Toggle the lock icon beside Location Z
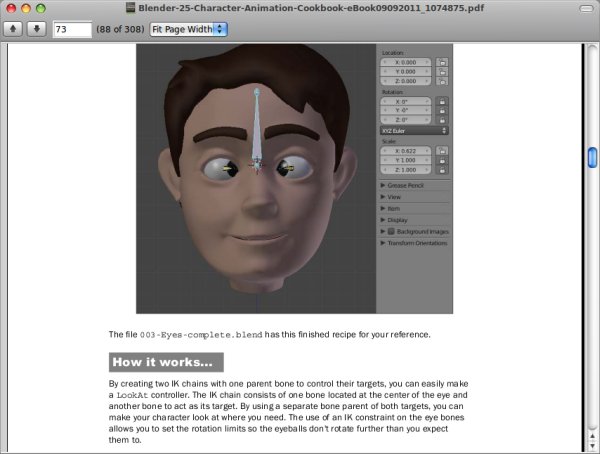The width and height of the screenshot is (600, 454). (442, 81)
